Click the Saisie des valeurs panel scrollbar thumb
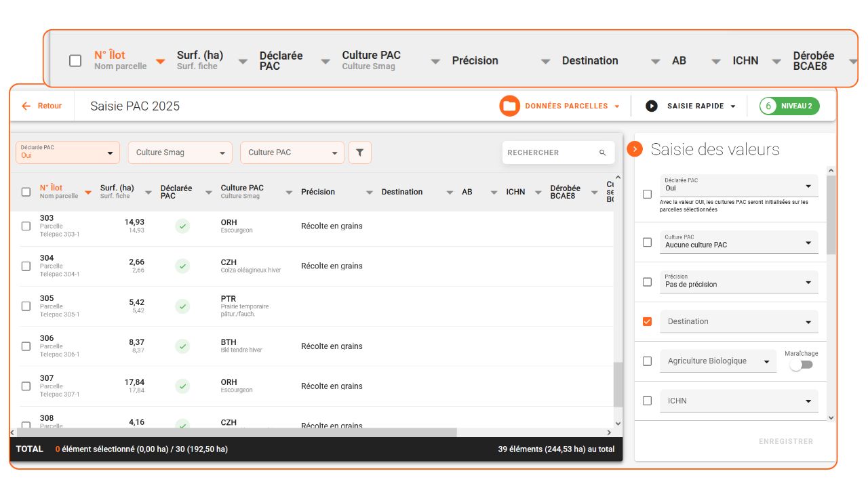868x488 pixels. [831, 215]
